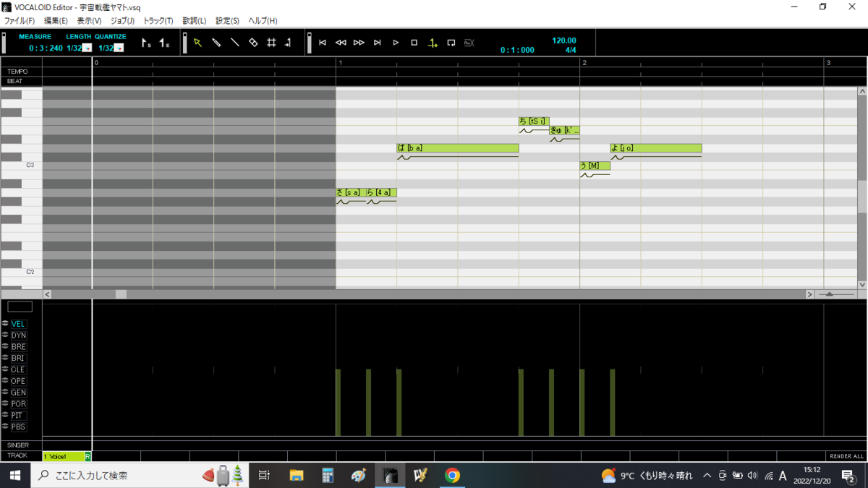Open the 設定(S) menu
This screenshot has width=868, height=488.
227,21
